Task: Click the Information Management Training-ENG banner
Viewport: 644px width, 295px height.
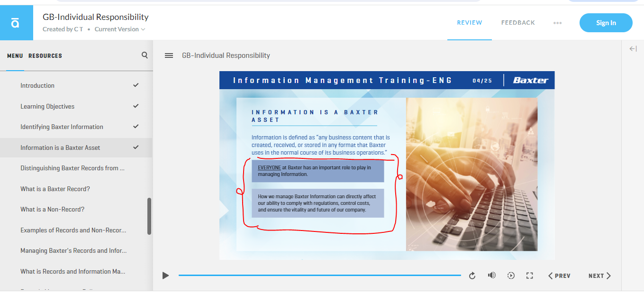Action: coord(343,81)
